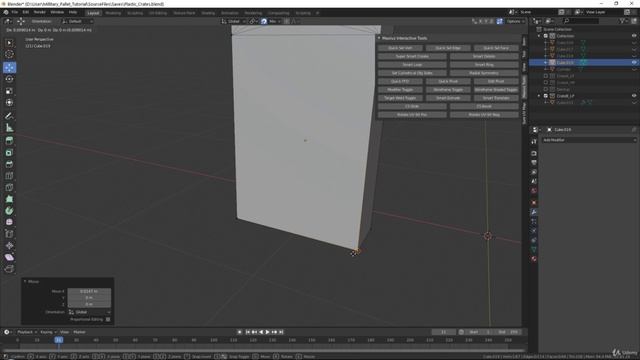640x360 pixels.
Task: Toggle visibility of selected Cube.019 row
Action: pyautogui.click(x=634, y=62)
